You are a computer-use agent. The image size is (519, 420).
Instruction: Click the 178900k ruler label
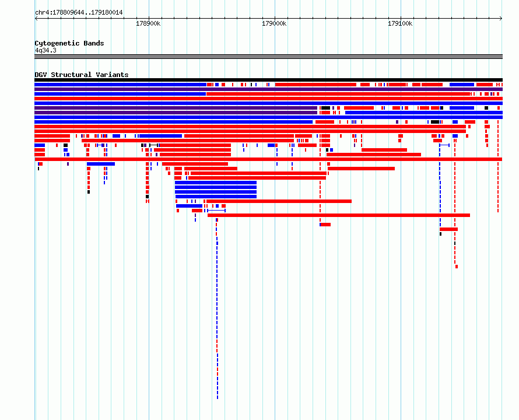(x=148, y=23)
